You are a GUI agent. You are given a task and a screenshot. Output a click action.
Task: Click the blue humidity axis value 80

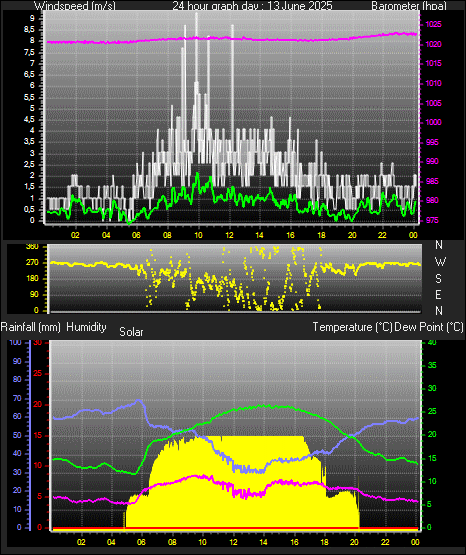(17, 379)
